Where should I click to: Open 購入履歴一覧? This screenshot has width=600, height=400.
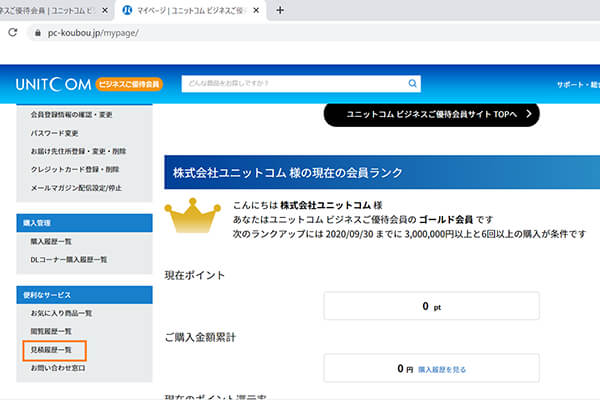click(x=51, y=242)
